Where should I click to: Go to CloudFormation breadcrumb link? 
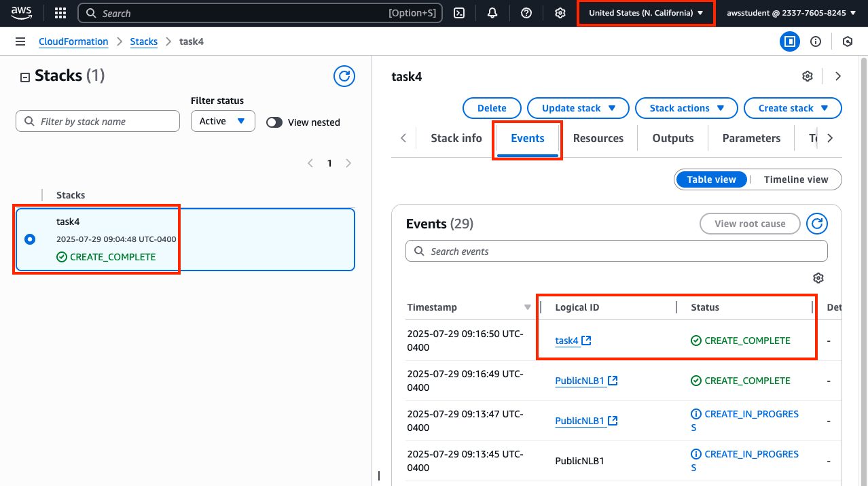click(x=73, y=41)
